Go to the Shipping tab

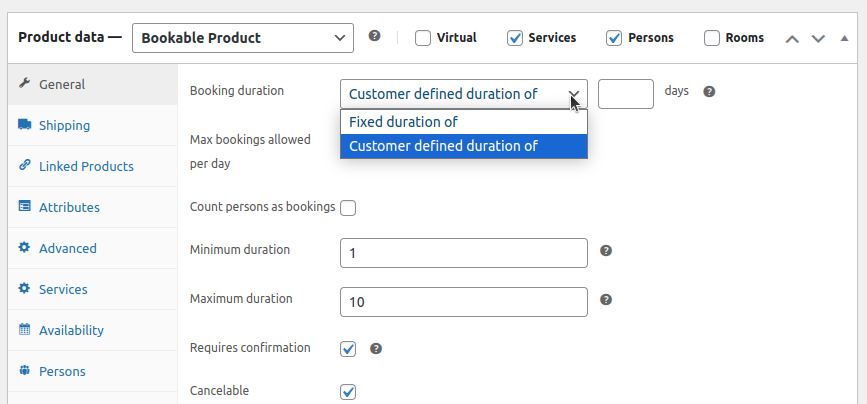coord(64,125)
